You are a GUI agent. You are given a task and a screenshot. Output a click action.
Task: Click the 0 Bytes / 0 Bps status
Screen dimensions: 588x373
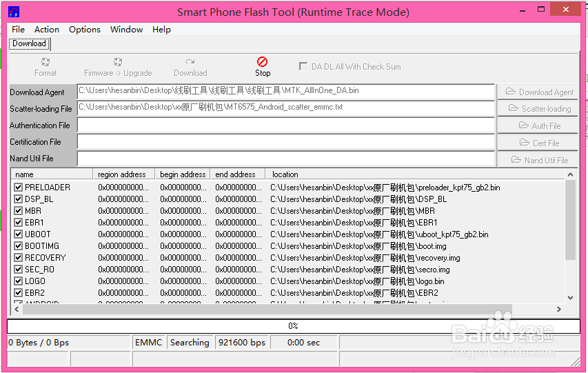point(69,342)
